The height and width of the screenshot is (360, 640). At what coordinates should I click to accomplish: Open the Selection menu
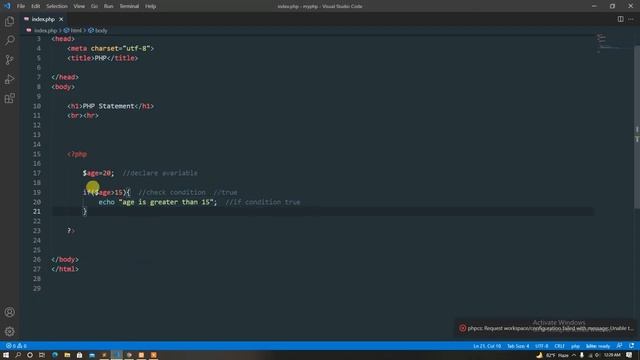[x=57, y=6]
